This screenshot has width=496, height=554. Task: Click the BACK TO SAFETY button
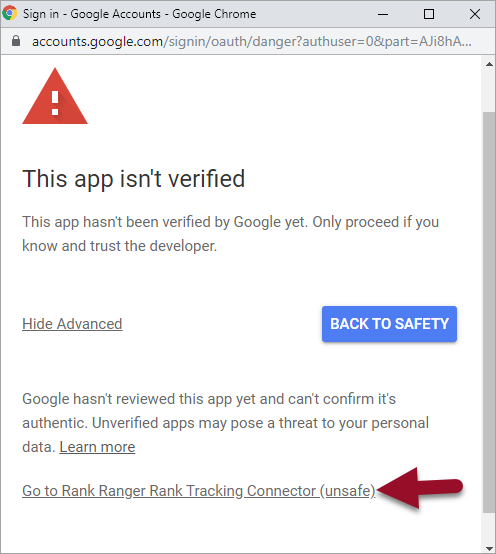point(389,324)
